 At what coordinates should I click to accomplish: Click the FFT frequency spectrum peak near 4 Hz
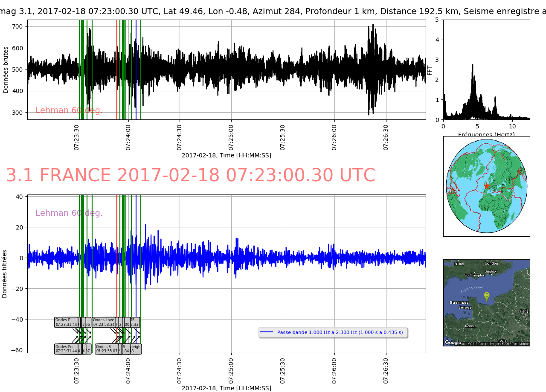[x=473, y=66]
